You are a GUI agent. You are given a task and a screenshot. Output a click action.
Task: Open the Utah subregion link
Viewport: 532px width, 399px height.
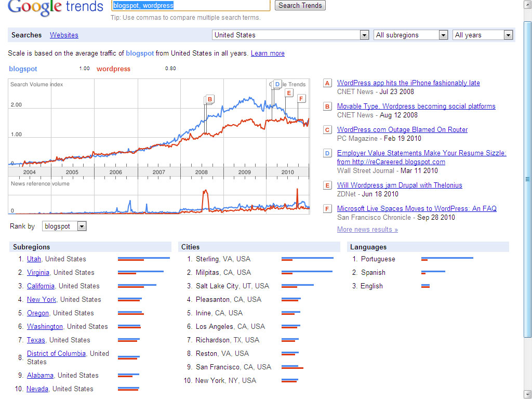pos(34,259)
